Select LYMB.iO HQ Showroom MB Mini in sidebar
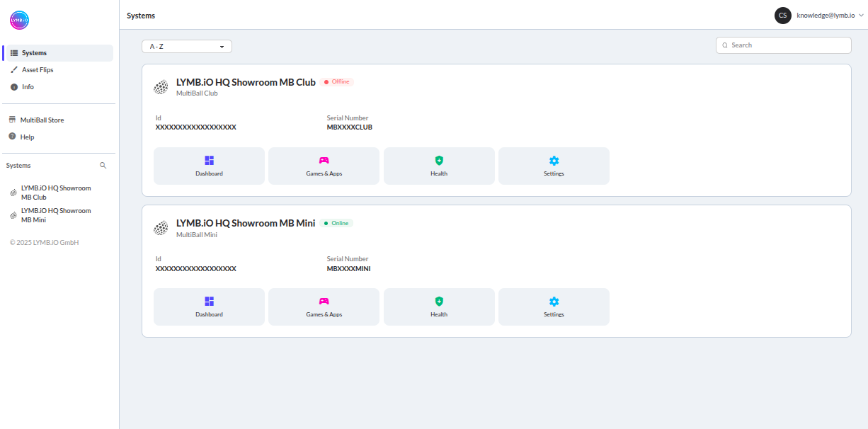The image size is (868, 429). tap(55, 214)
